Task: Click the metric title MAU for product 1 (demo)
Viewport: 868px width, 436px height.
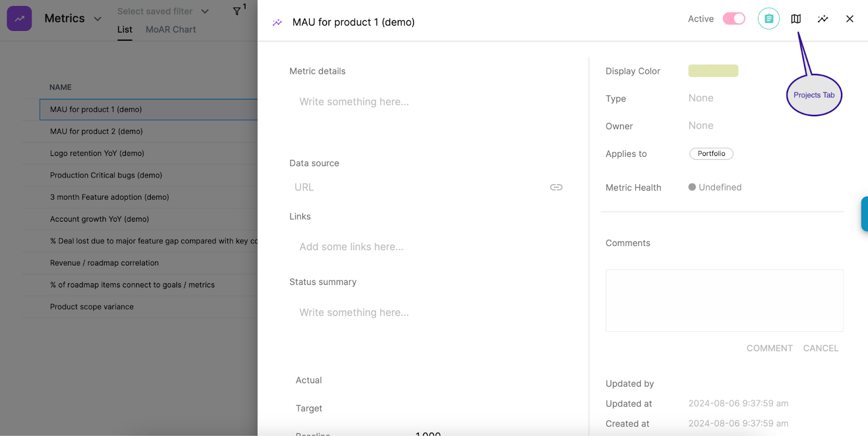Action: point(354,22)
